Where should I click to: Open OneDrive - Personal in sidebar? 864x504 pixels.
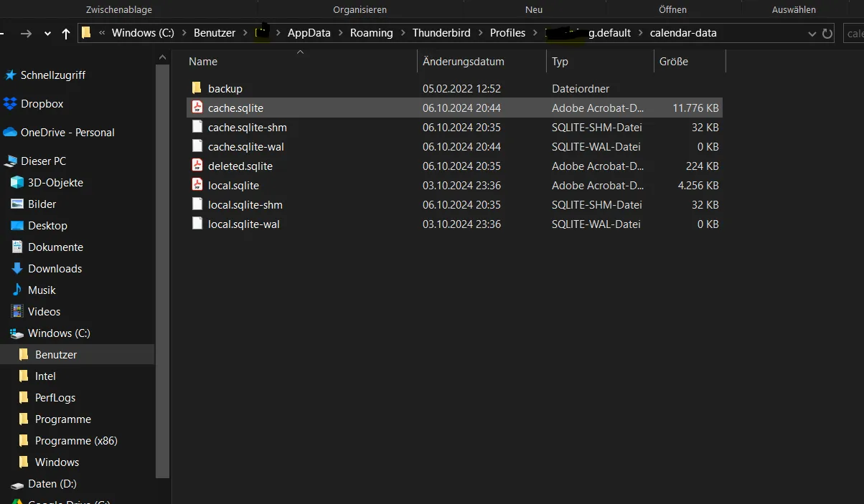pyautogui.click(x=59, y=133)
